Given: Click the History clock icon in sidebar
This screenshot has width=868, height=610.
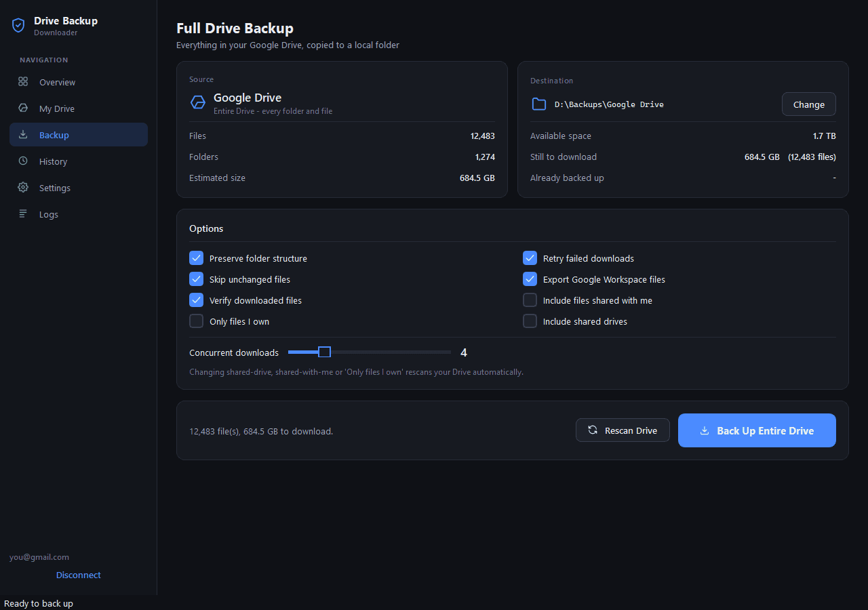Looking at the screenshot, I should pos(23,161).
